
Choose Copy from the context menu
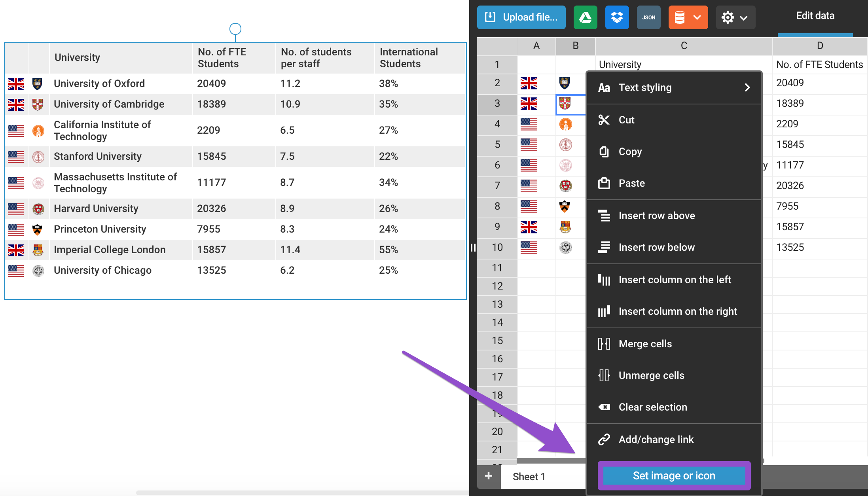pyautogui.click(x=674, y=151)
